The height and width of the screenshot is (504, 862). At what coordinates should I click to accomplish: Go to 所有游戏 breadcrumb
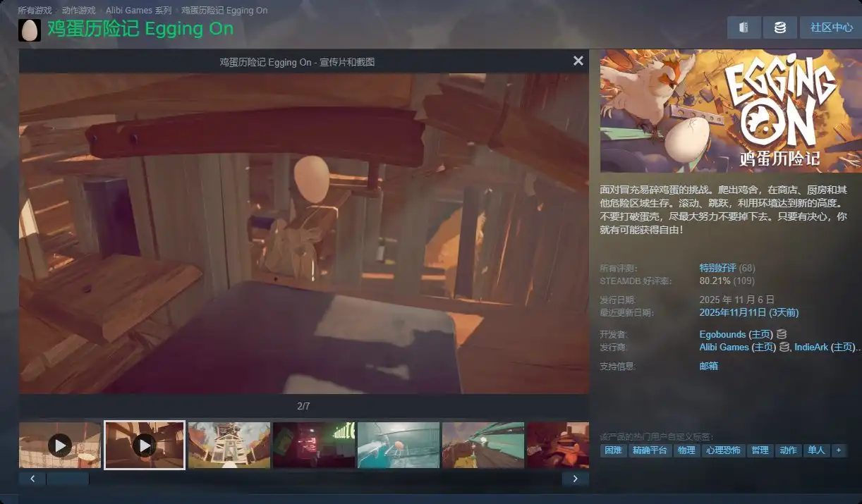[35, 11]
